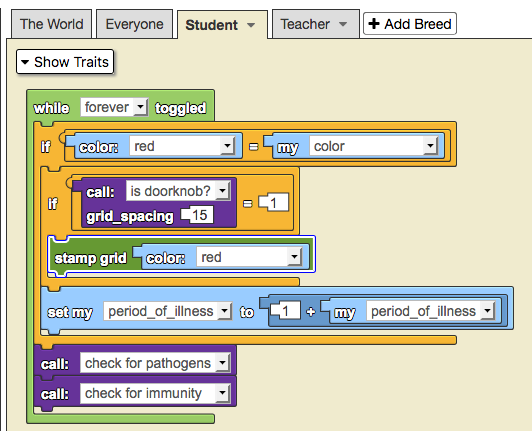The width and height of the screenshot is (532, 431).
Task: Switch to the Everyone tab
Action: (x=134, y=24)
